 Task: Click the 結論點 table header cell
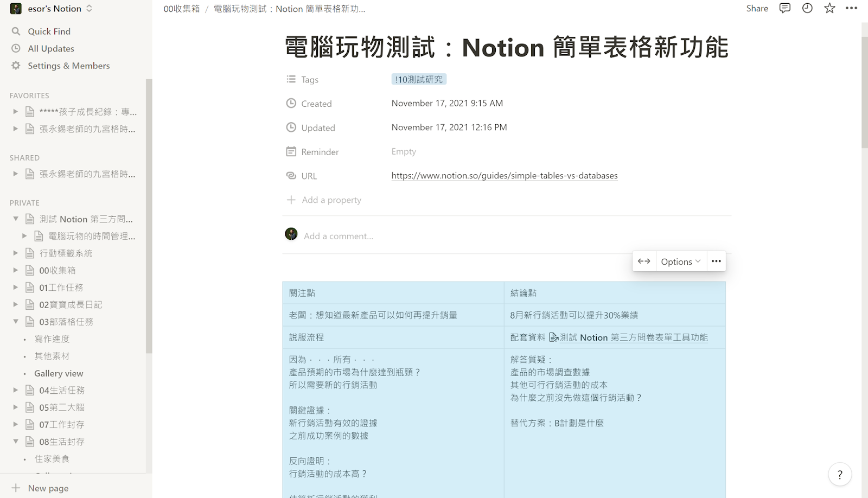click(x=615, y=293)
